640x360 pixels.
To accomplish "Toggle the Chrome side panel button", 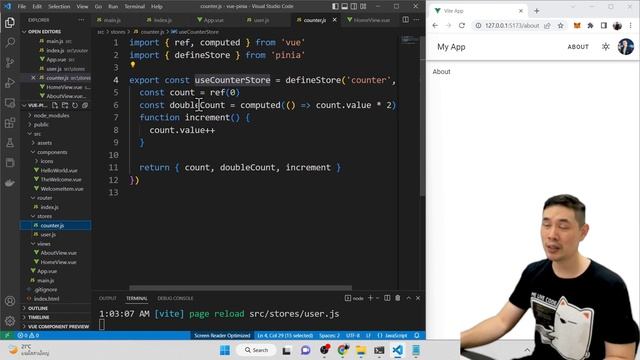I will (604, 25).
